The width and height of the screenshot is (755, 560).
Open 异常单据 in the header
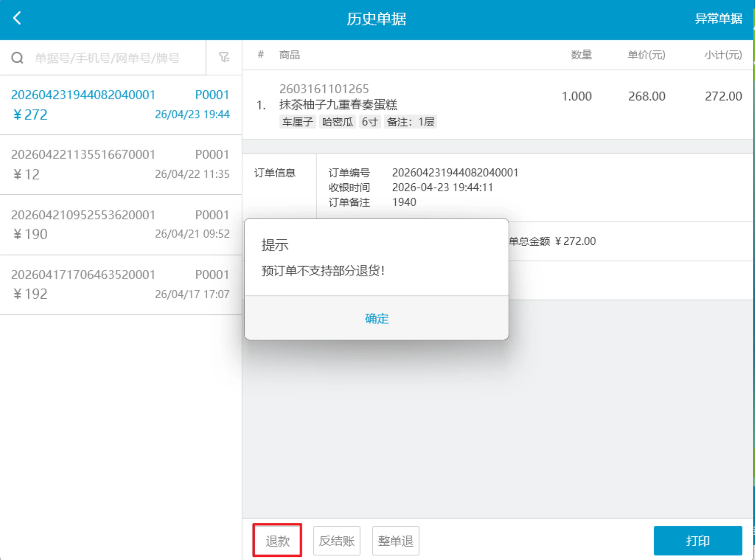tap(718, 19)
